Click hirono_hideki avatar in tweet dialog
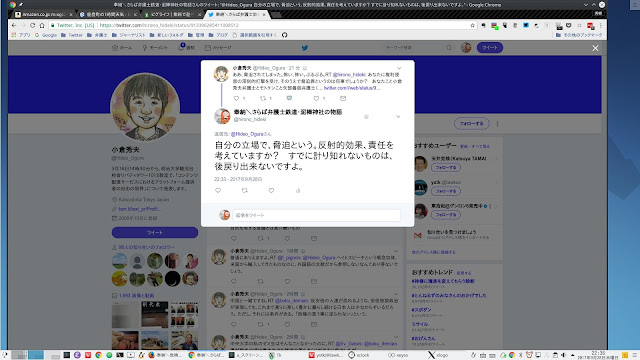 [222, 116]
